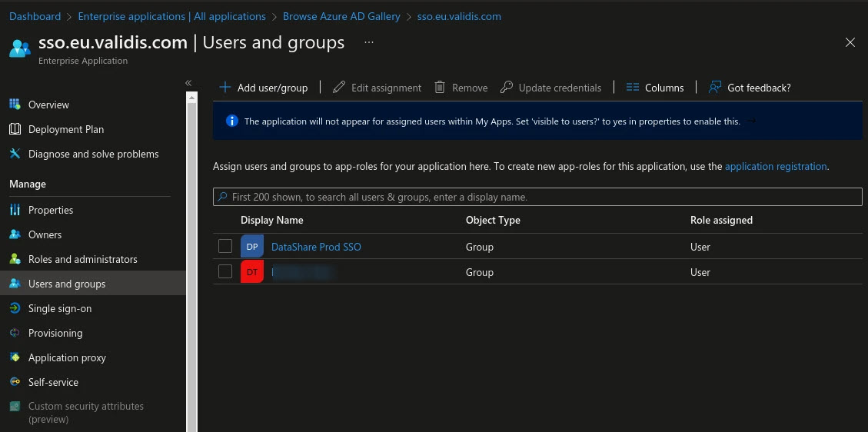Check the DT group row checkbox

[224, 271]
